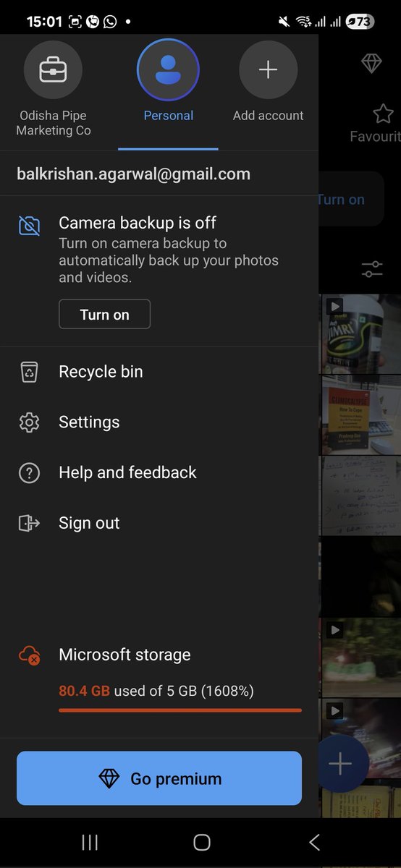Tap the Sign out door icon

[29, 524]
